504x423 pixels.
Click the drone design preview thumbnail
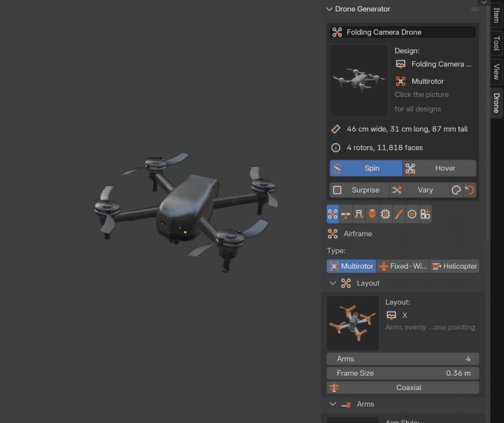(359, 81)
